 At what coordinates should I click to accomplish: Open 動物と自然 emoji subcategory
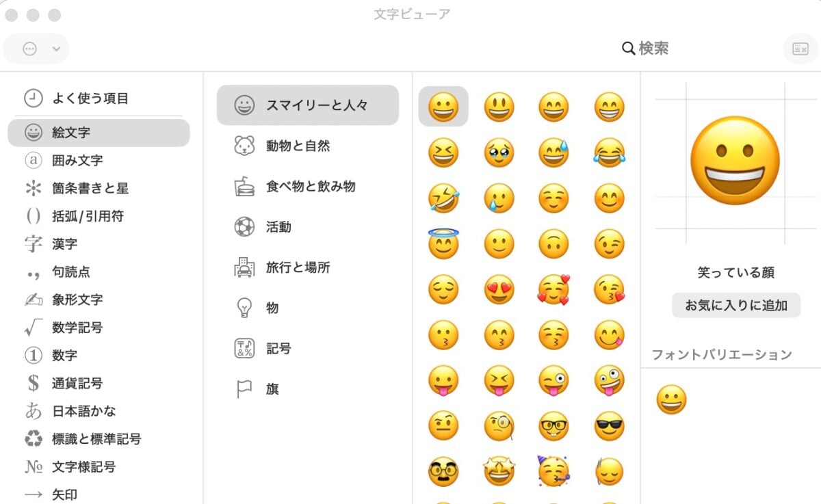tap(308, 146)
